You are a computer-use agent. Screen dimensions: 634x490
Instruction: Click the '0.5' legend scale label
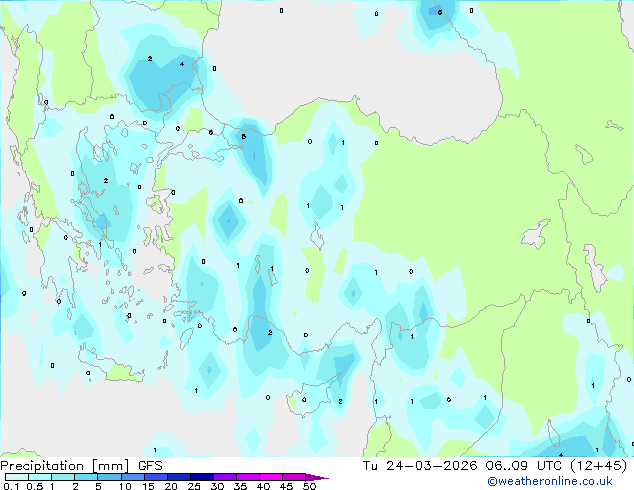coord(35,486)
